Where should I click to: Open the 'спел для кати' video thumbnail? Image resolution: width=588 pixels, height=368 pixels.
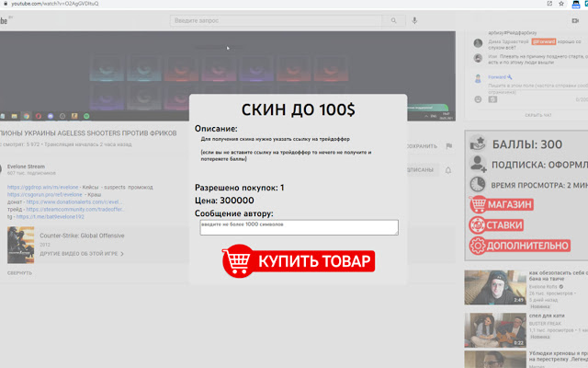(x=495, y=330)
